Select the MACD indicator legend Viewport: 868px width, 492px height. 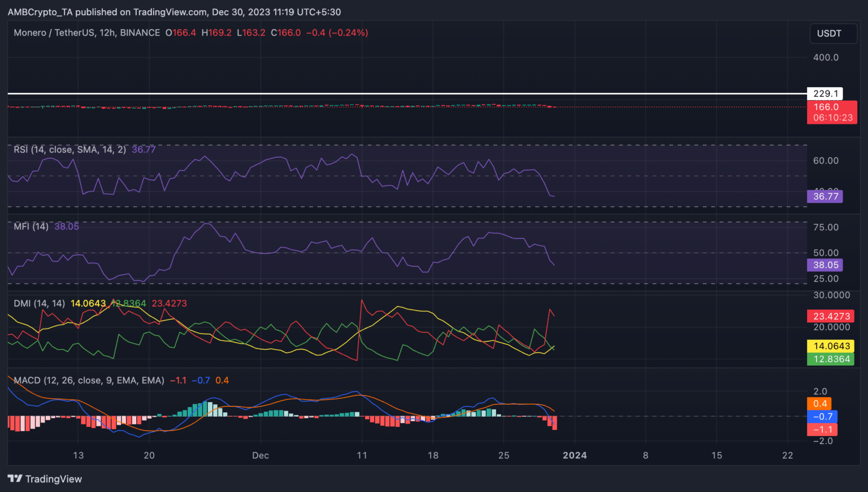pyautogui.click(x=89, y=380)
